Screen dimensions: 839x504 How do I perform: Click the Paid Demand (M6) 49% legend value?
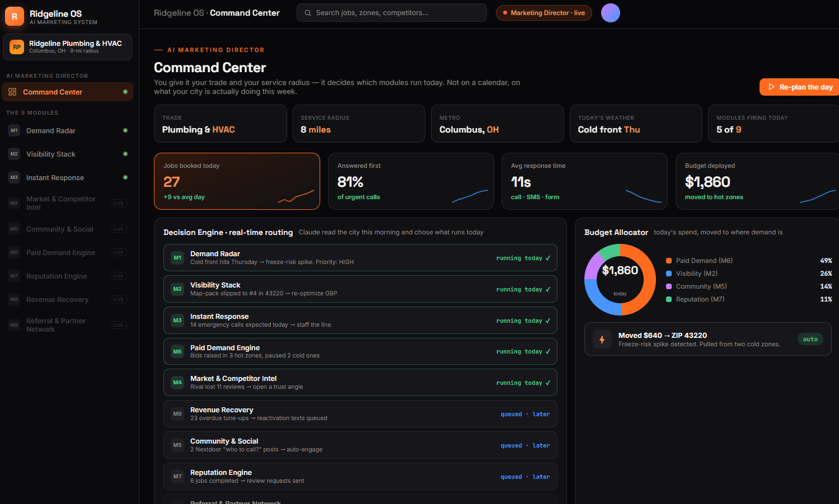click(826, 261)
